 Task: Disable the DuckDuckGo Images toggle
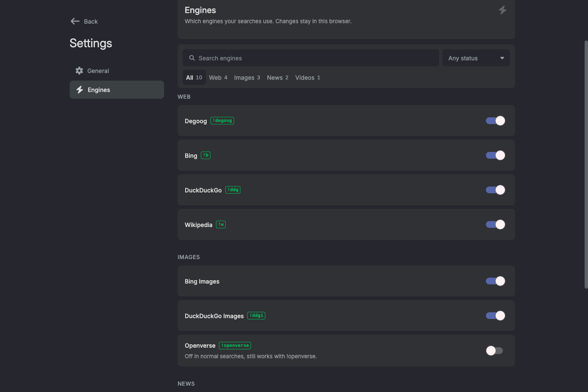[495, 316]
